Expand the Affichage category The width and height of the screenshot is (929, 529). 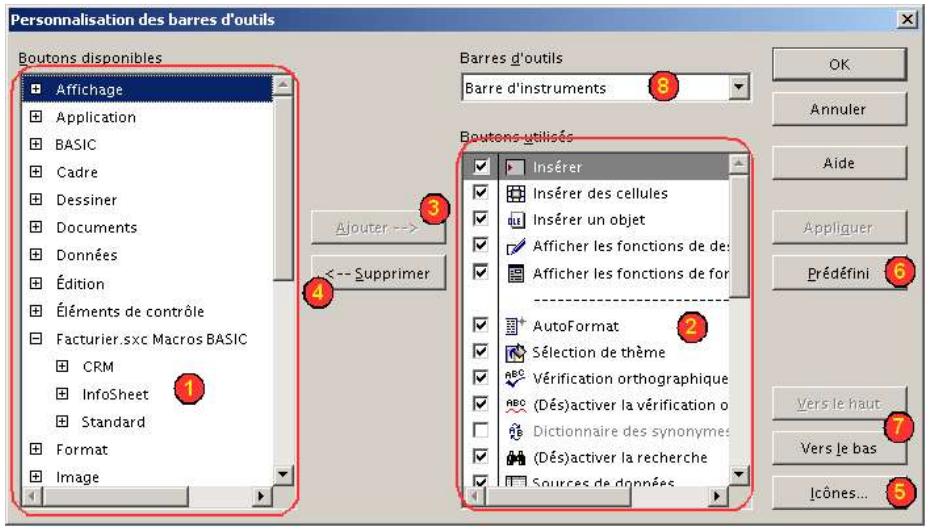tap(36, 89)
